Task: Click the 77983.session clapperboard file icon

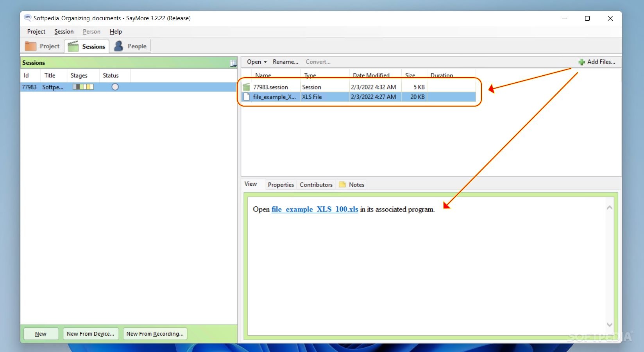Action: (x=246, y=87)
